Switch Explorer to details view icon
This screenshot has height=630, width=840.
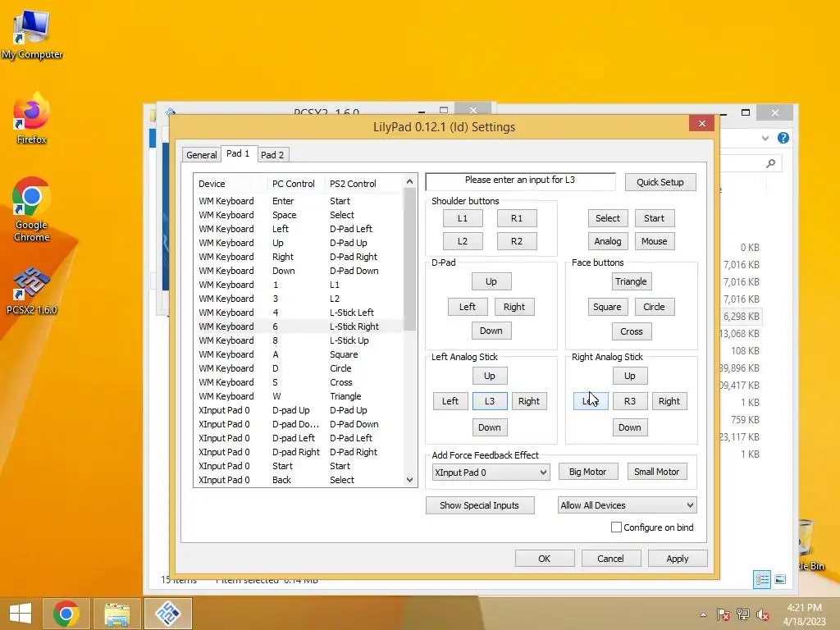click(762, 579)
